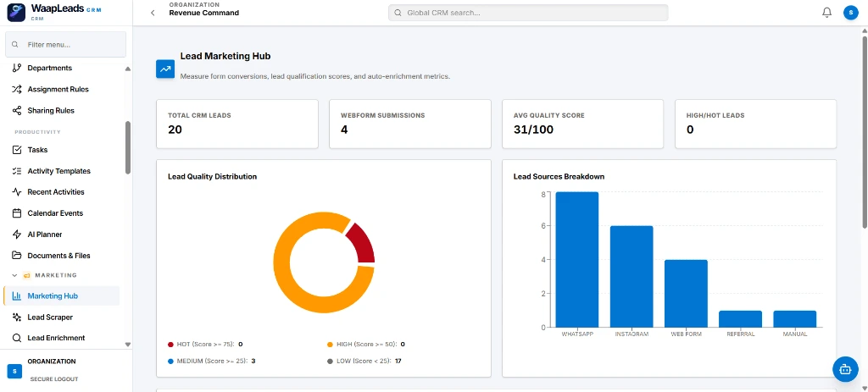This screenshot has height=392, width=868.
Task: Select Marketing Hub menu item
Action: click(61, 295)
